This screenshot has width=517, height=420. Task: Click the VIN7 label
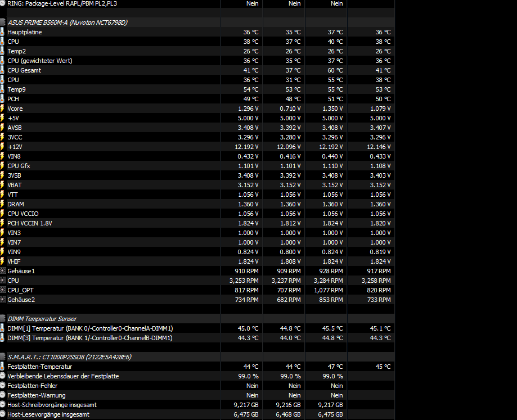[x=14, y=242]
